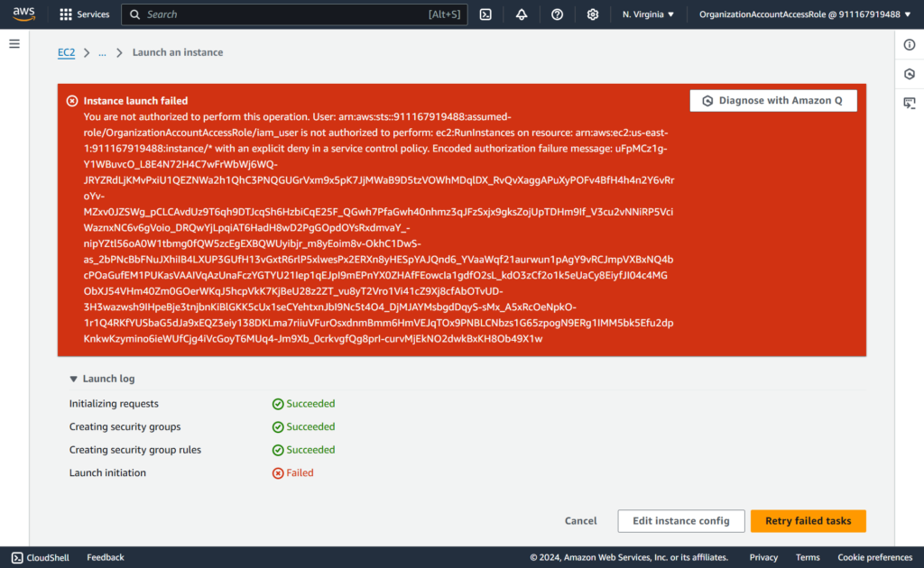
Task: Open the Services grid menu
Action: tap(84, 14)
